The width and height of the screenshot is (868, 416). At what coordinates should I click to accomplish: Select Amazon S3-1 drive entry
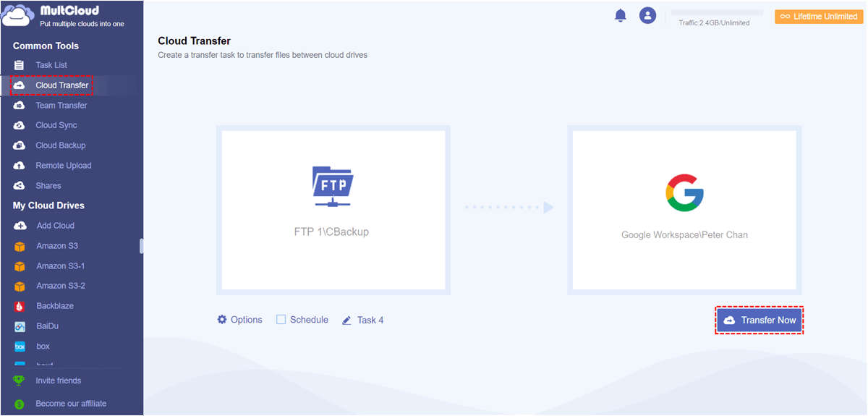point(61,266)
